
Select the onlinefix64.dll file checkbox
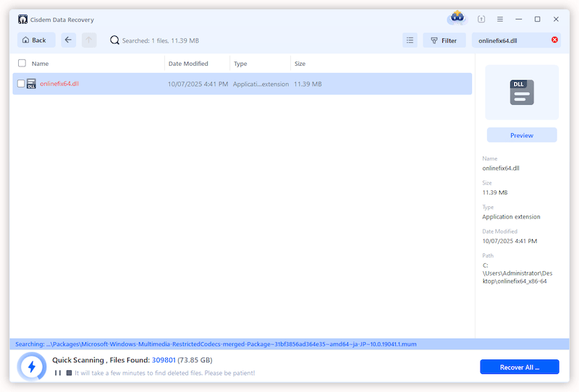[21, 84]
